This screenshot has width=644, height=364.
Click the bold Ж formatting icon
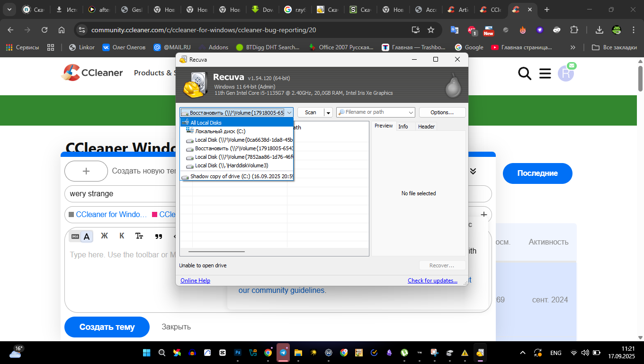click(x=105, y=236)
